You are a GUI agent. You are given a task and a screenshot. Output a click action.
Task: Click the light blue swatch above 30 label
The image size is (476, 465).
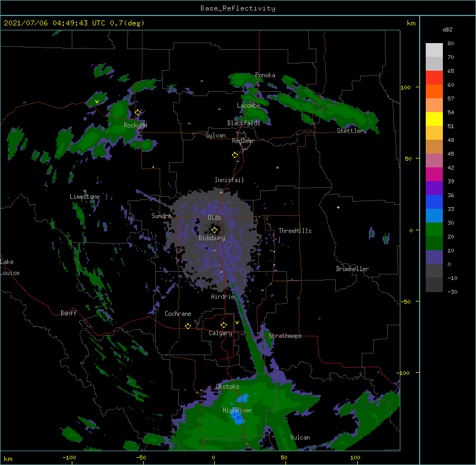[434, 215]
